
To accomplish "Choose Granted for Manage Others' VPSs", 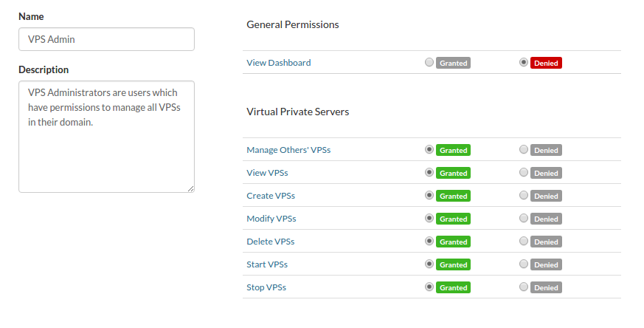I will pos(429,150).
